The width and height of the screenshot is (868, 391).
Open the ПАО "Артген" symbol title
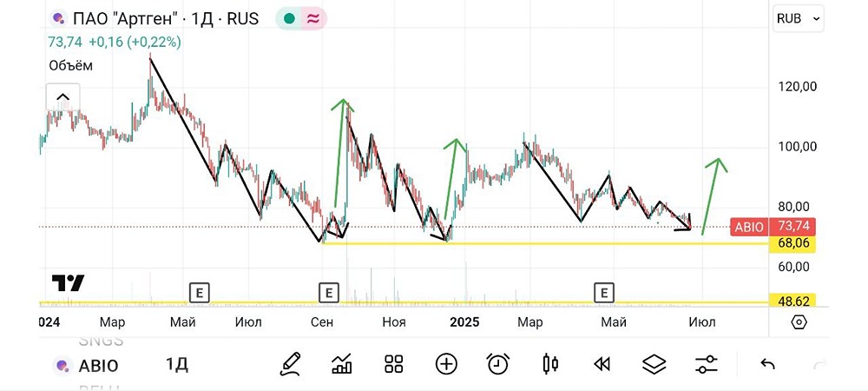click(124, 19)
